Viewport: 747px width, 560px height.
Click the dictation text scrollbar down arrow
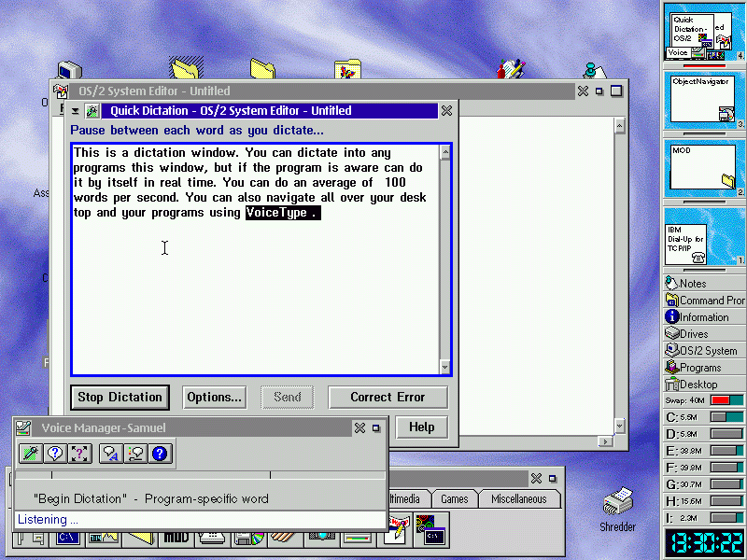point(445,367)
